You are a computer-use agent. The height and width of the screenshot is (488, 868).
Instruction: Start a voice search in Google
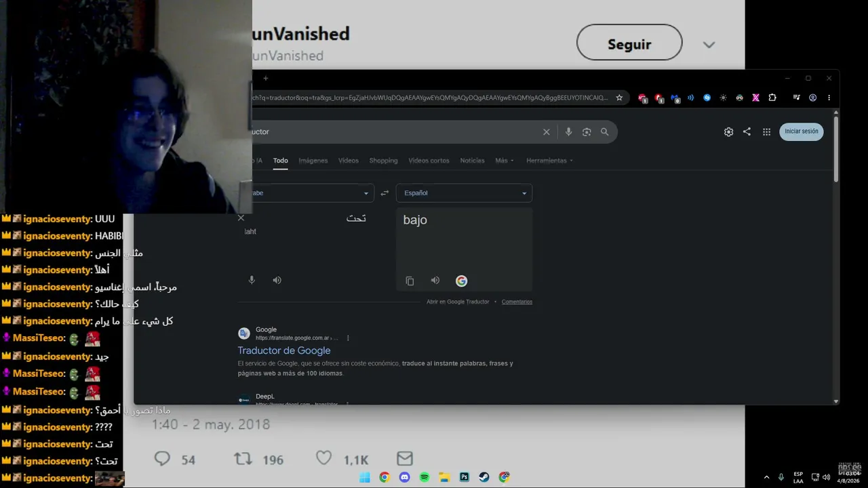click(x=568, y=132)
